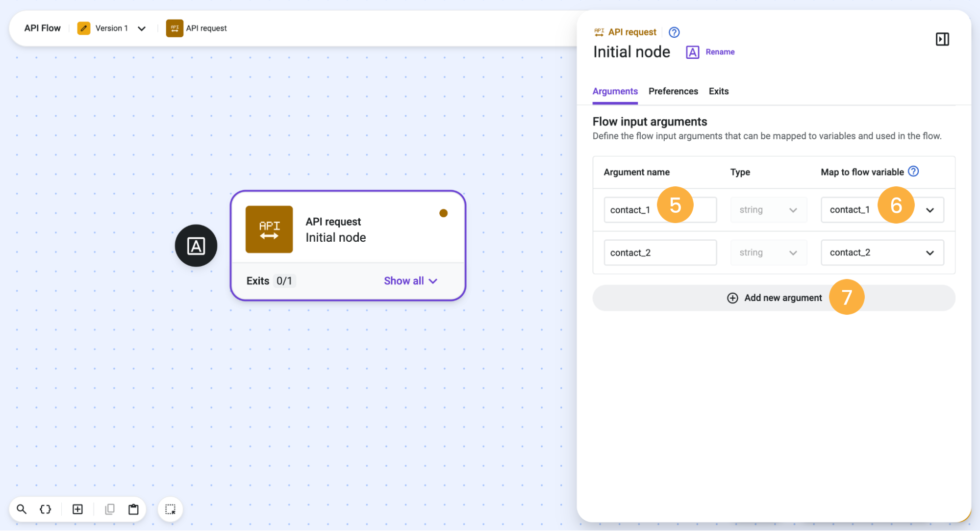Click the contact_2 argument name field
The image size is (980, 531).
click(x=660, y=253)
